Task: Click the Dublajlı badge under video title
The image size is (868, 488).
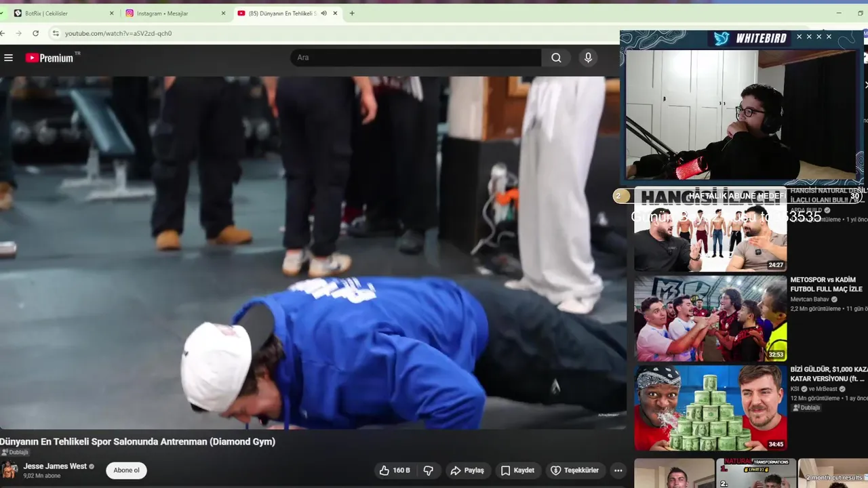Action: click(15, 452)
